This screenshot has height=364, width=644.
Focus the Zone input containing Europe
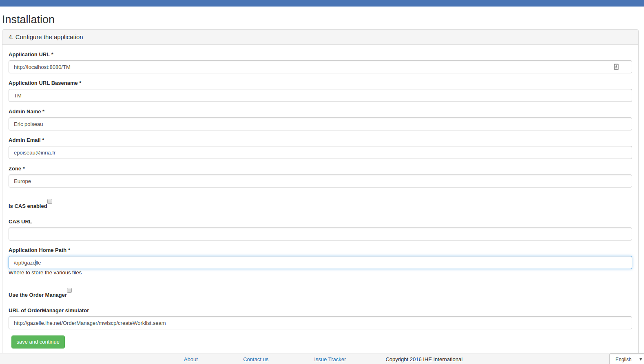coord(320,181)
